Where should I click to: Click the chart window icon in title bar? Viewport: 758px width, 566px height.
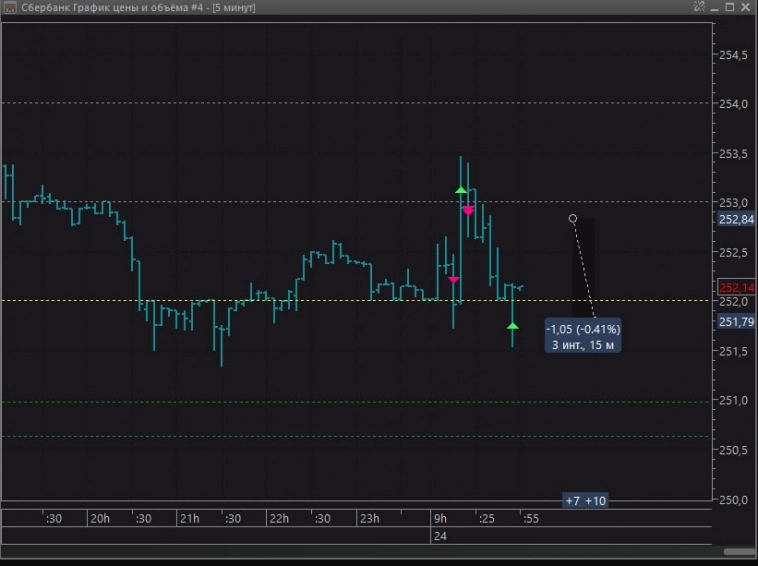7,7
